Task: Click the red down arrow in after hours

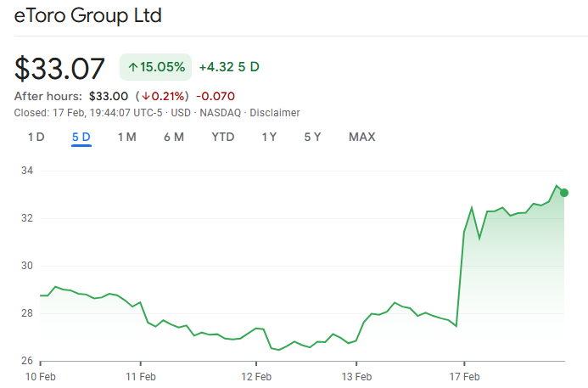Action: (x=145, y=96)
